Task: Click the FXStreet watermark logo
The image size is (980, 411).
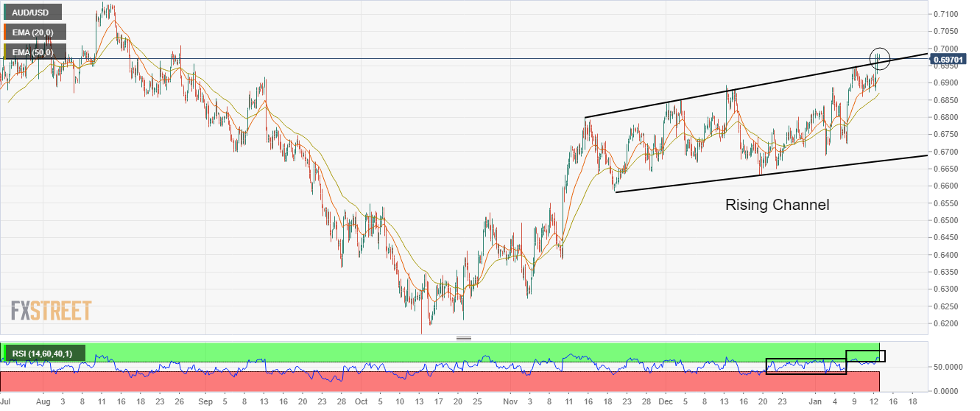Action: (x=51, y=311)
